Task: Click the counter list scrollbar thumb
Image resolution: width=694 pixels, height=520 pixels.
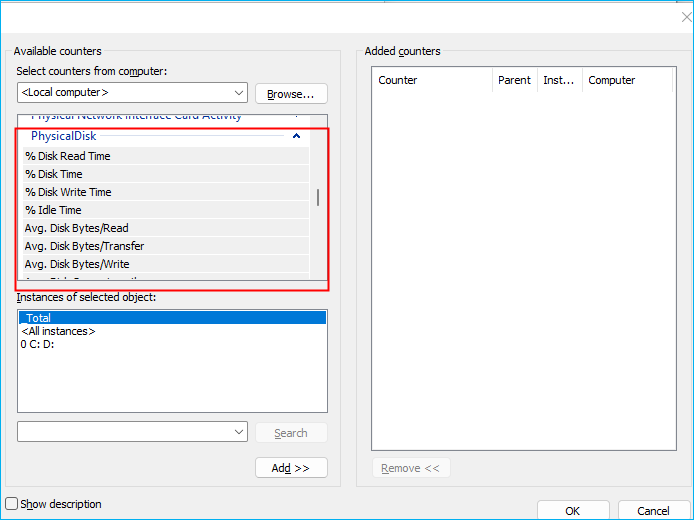Action: [318, 197]
